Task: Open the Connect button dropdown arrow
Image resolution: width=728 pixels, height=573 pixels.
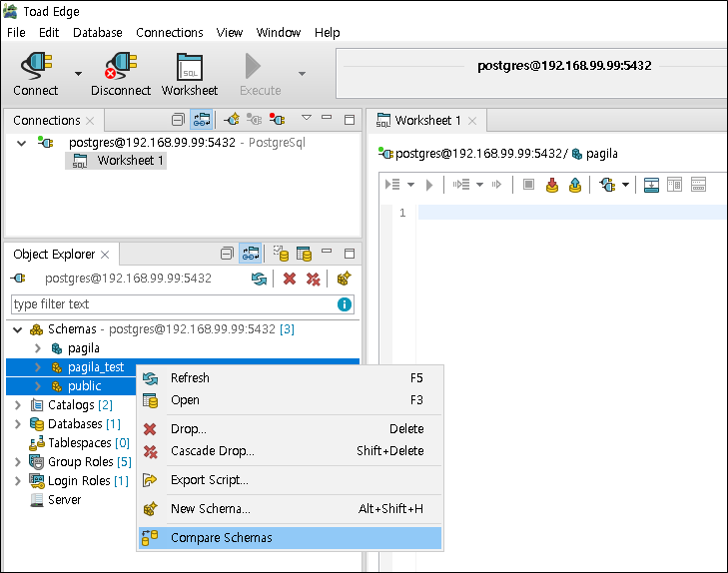Action: (79, 74)
